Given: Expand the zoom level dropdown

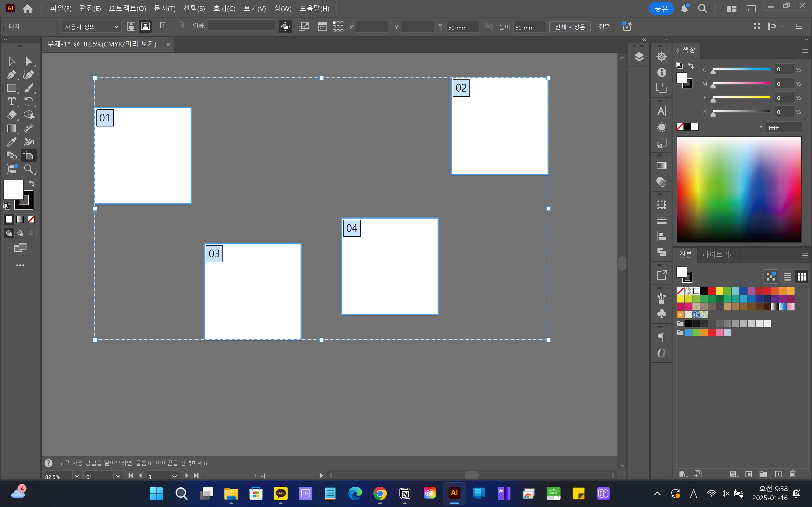Looking at the screenshot, I should click(77, 476).
